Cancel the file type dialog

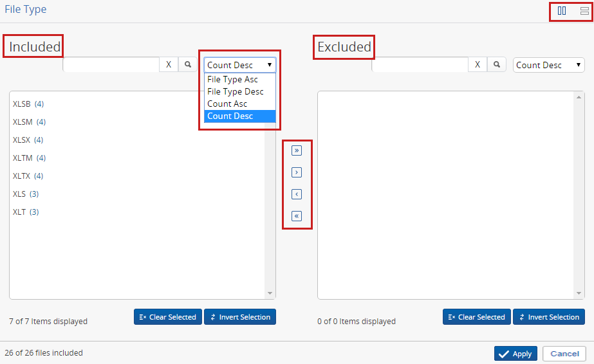pyautogui.click(x=564, y=354)
